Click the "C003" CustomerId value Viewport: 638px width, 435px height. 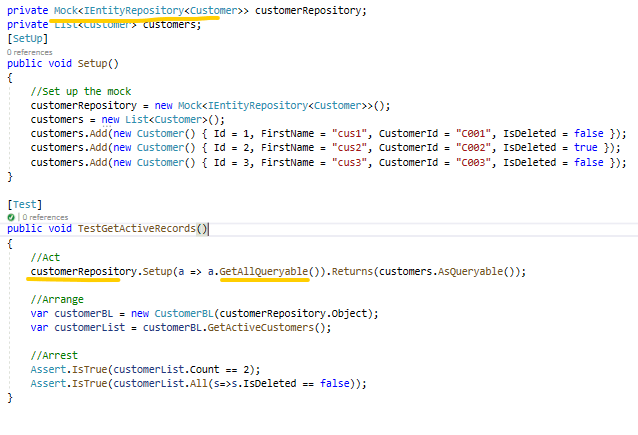(x=473, y=162)
